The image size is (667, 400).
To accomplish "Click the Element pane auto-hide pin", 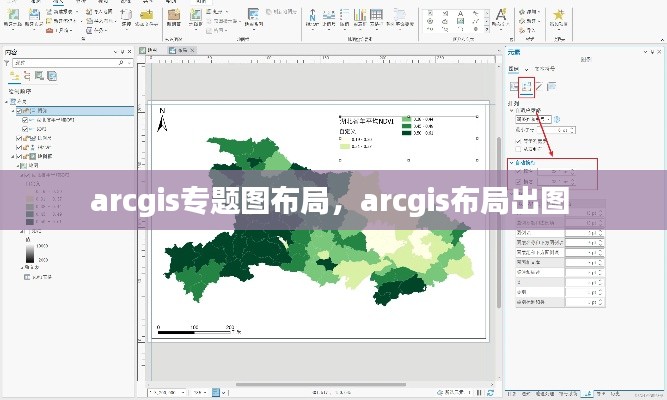I will coord(653,52).
